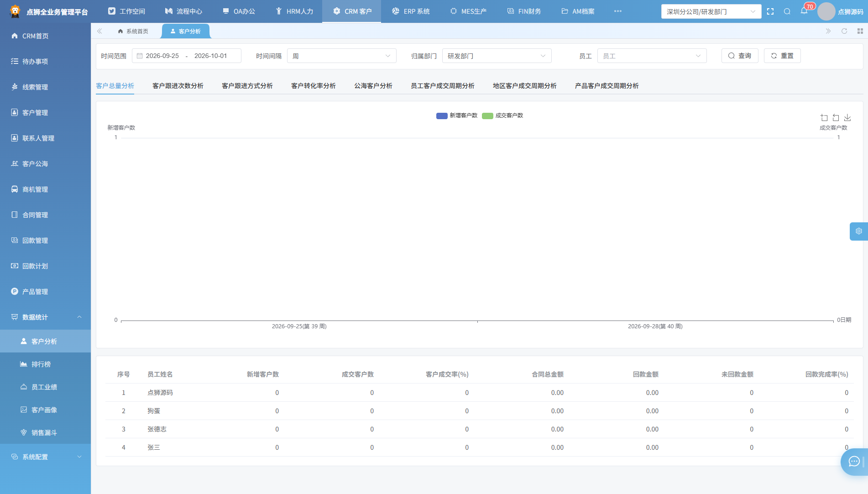Open 线索管理 in sidebar
868x494 pixels.
pyautogui.click(x=46, y=87)
